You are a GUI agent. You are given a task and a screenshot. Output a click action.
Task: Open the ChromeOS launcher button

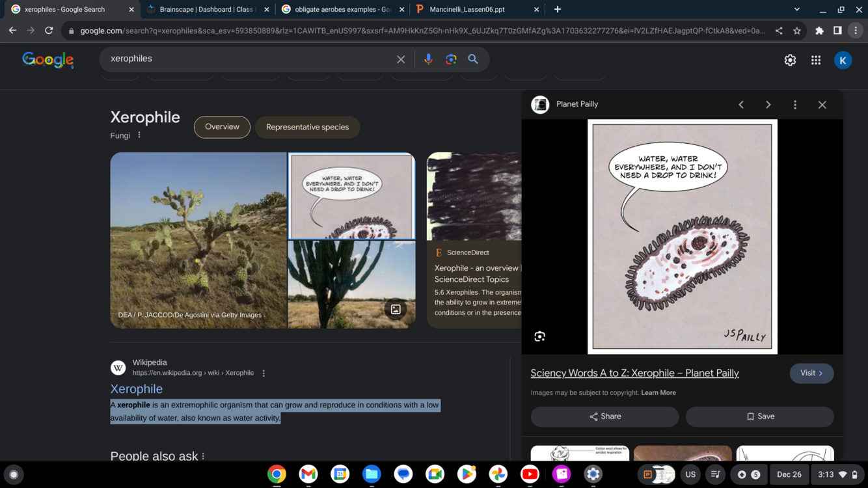[14, 474]
